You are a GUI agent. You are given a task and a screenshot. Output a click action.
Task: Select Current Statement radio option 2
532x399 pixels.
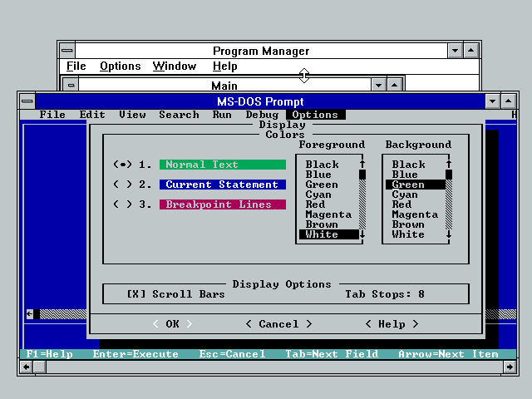tap(122, 185)
